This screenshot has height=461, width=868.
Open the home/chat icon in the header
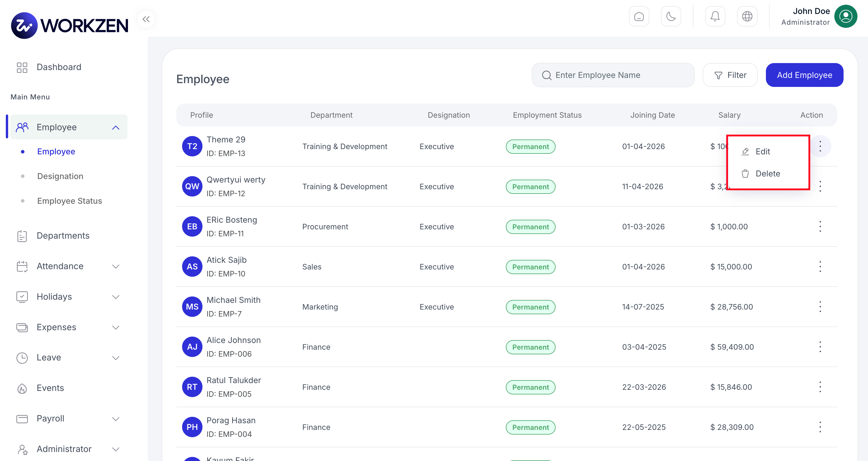tap(638, 17)
